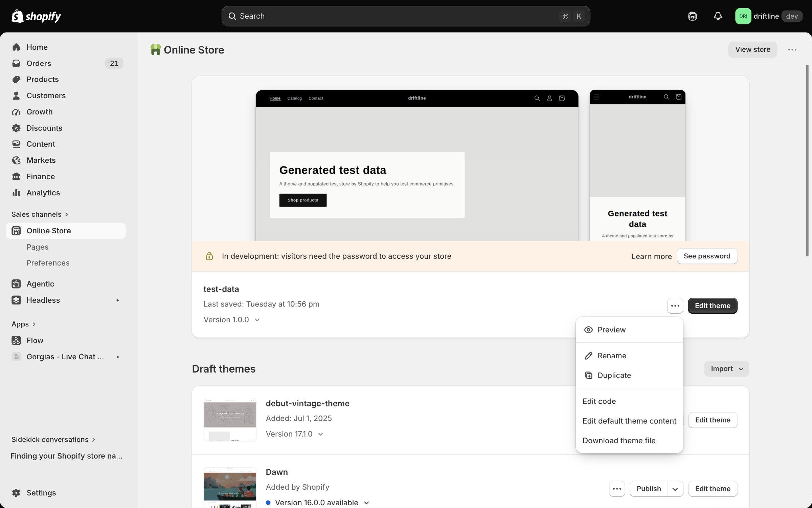Screen dimensions: 812x508
Task: Click the Dawn theme thumbnail
Action: pos(230,488)
